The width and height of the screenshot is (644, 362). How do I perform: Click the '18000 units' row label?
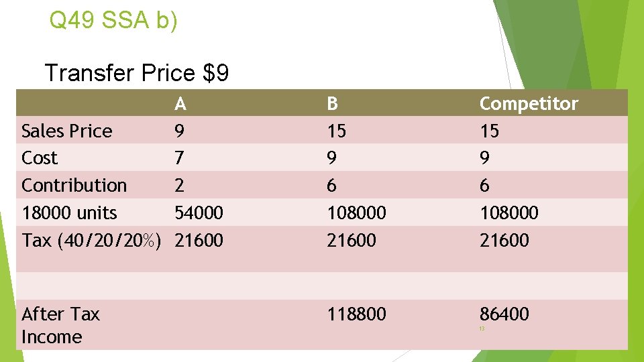(69, 213)
